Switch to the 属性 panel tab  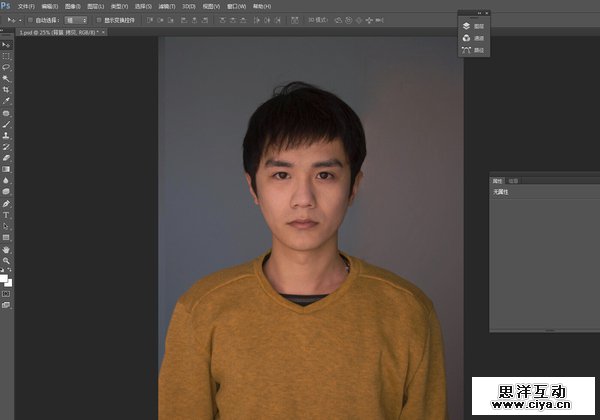click(x=498, y=180)
